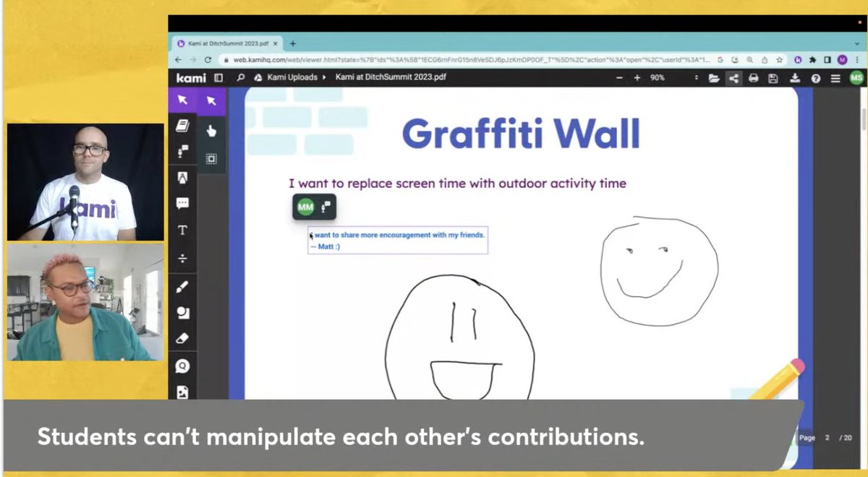
Task: Select the Drawing brush tool
Action: 182,286
